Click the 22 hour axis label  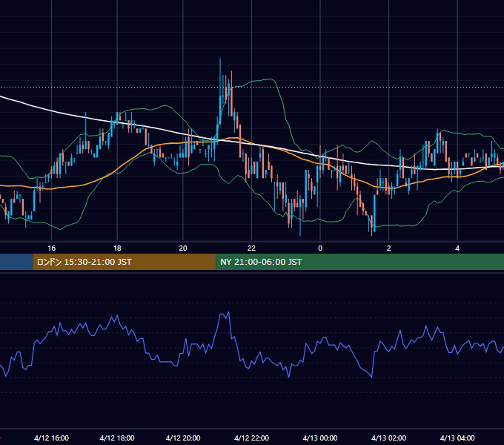(x=251, y=248)
